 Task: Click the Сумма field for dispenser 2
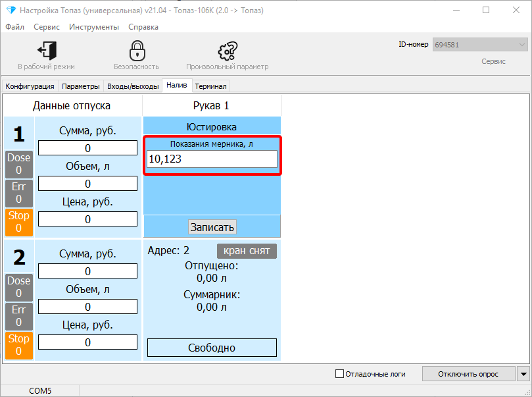point(88,271)
